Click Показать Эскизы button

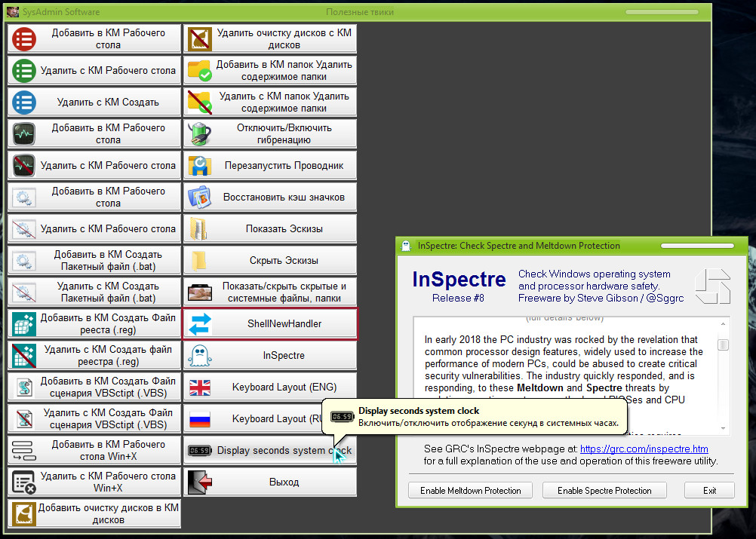click(270, 228)
